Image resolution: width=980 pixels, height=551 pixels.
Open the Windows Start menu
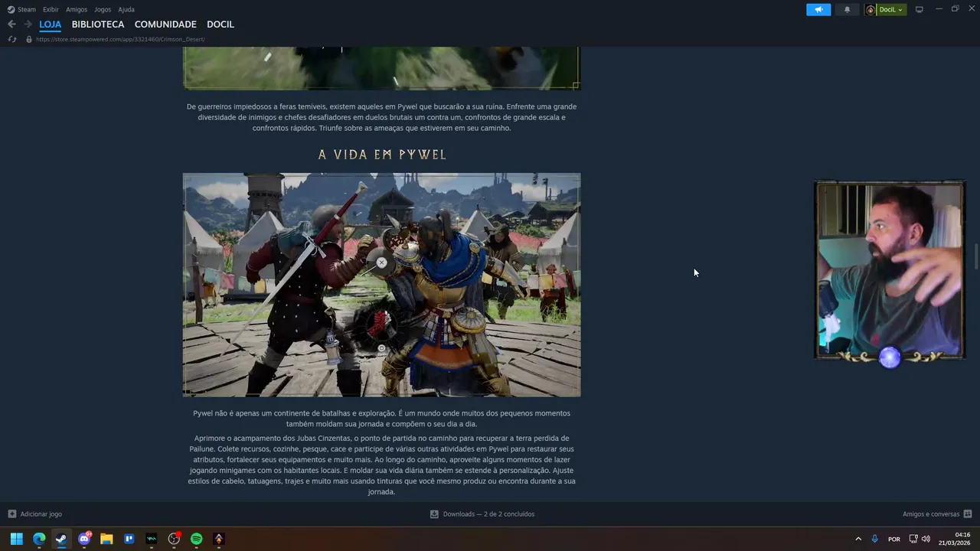click(16, 539)
